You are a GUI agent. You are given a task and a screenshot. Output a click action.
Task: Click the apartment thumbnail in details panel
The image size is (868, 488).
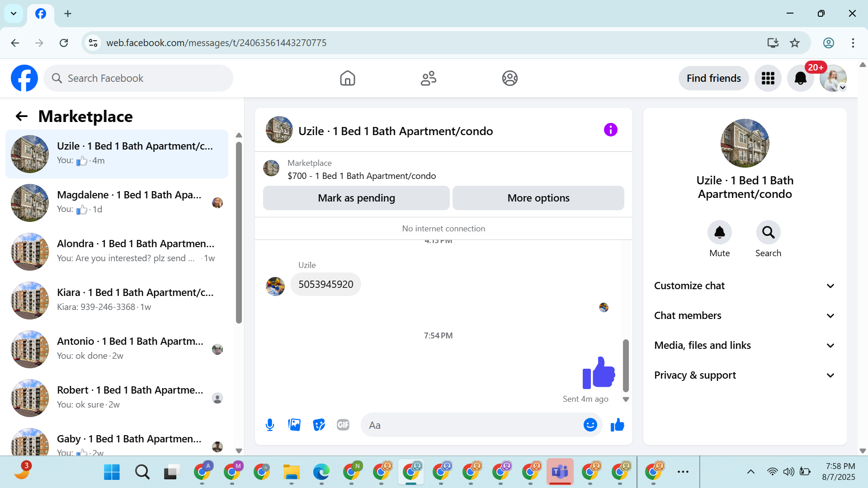point(745,143)
